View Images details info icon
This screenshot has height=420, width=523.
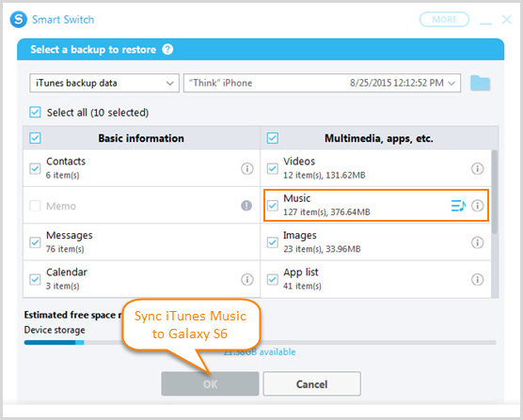click(x=477, y=242)
